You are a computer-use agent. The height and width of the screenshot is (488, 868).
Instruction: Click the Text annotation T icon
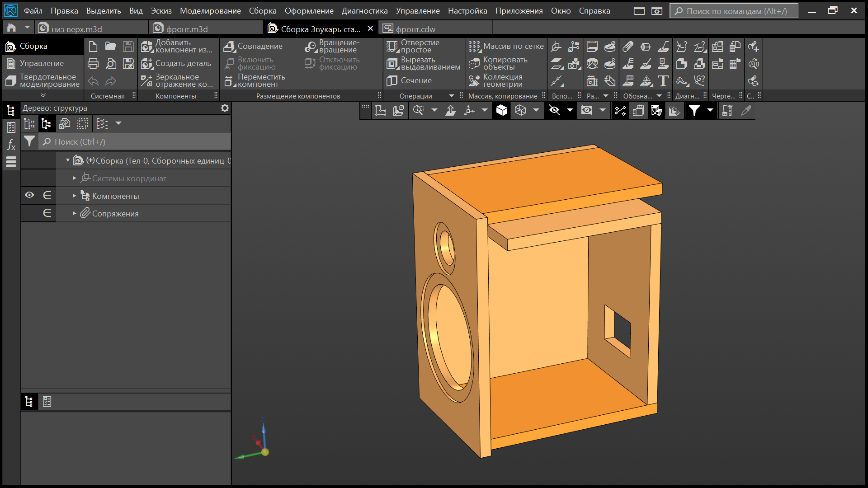coord(663,81)
